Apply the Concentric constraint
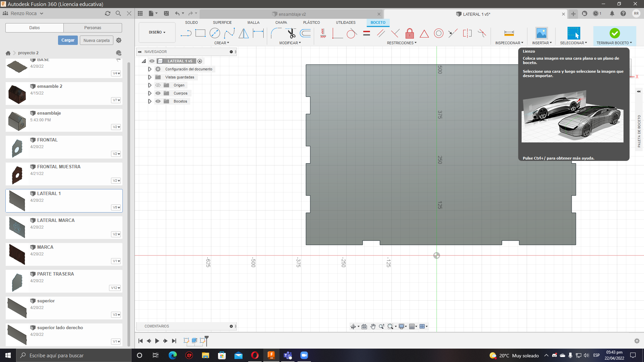Viewport: 644px width, 362px height. pos(438,33)
